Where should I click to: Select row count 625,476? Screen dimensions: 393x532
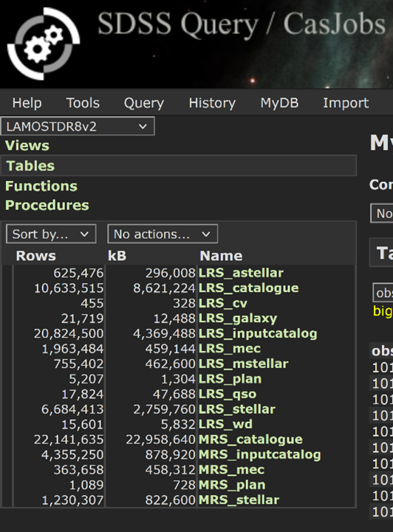click(x=78, y=273)
